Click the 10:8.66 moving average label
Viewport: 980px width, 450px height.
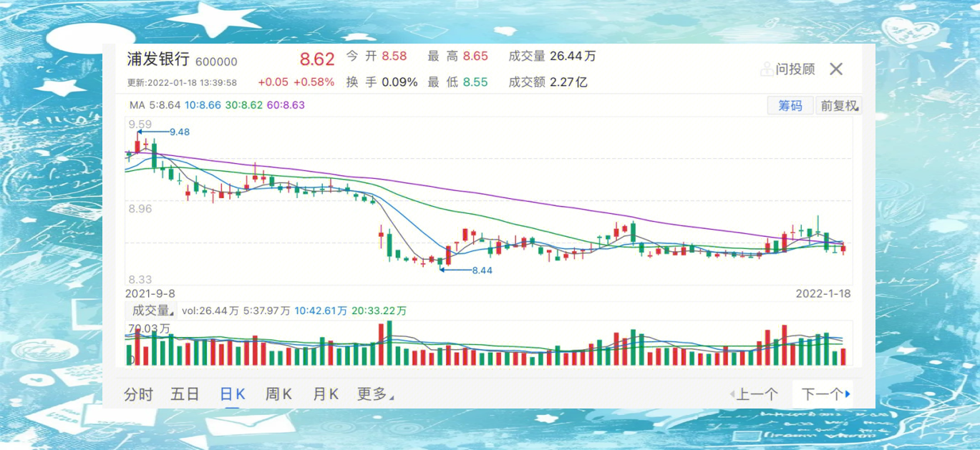click(203, 105)
